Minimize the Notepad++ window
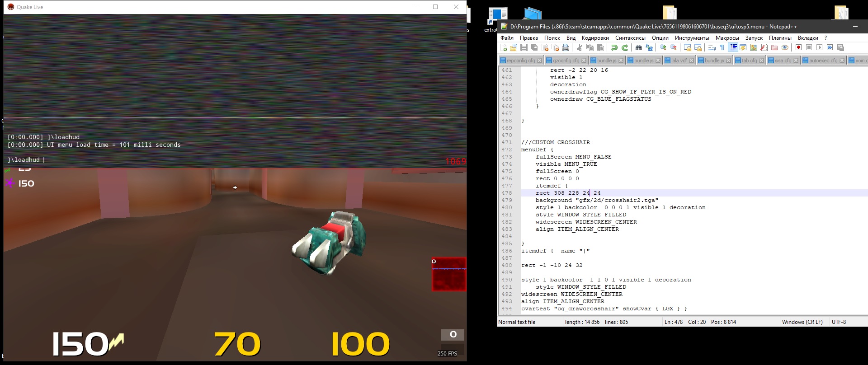The width and height of the screenshot is (868, 365). point(855,27)
